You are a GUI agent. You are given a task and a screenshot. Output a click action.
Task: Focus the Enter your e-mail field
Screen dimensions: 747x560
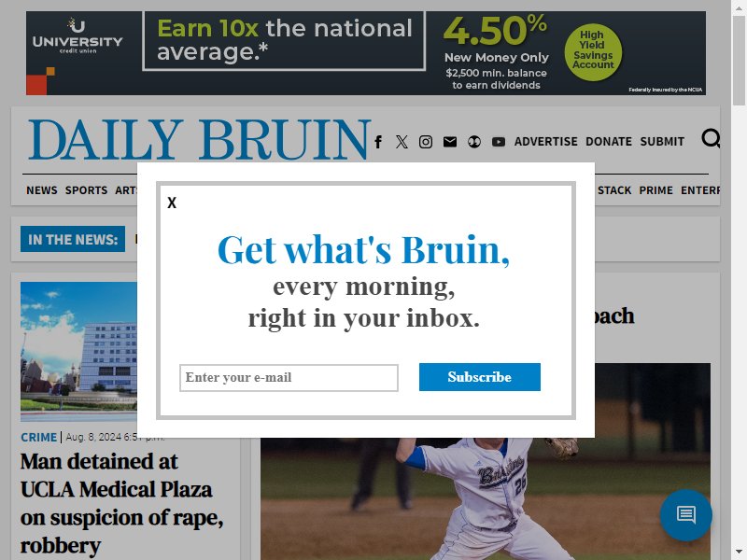[289, 378]
